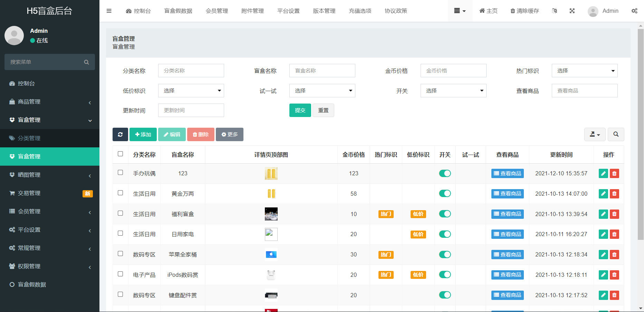Check the checkbox for 日用家电 row
This screenshot has width=644, height=312.
point(120,233)
